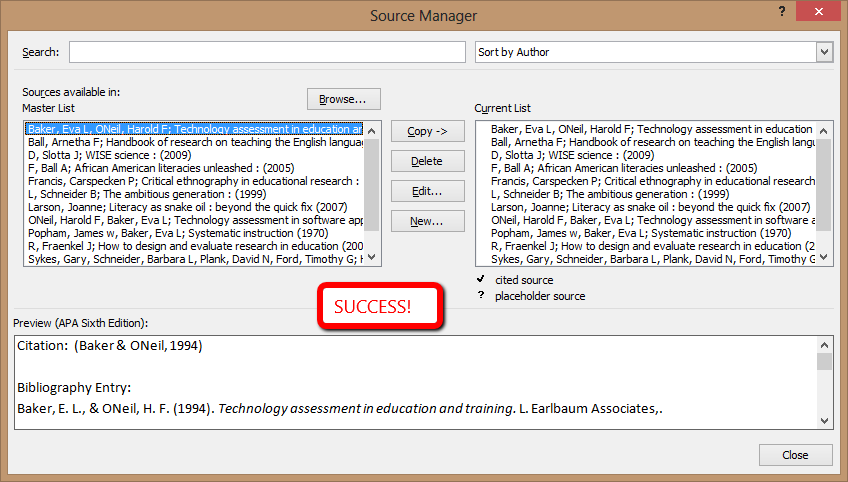
Task: Click the Current List scrollbar thumb
Action: (x=824, y=184)
